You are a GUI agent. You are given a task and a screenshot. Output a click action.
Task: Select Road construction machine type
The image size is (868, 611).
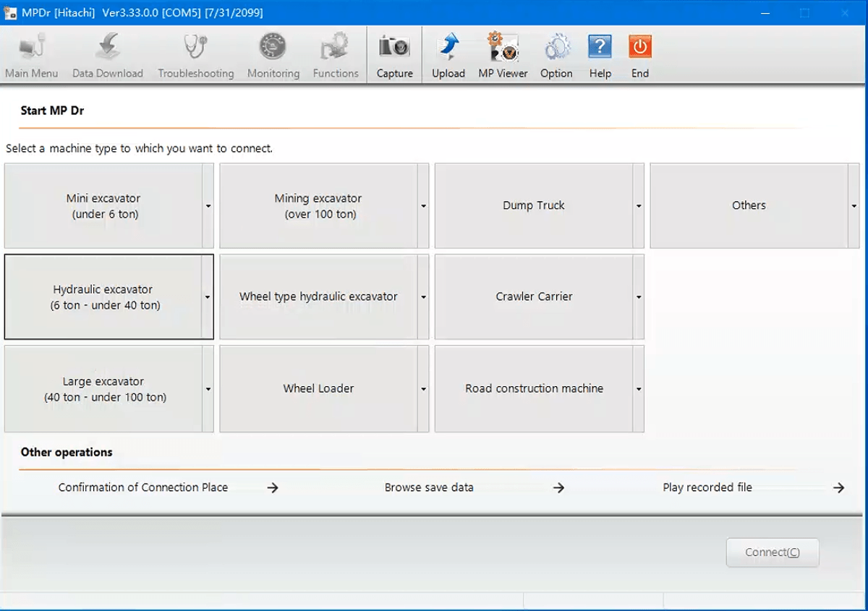pos(534,389)
